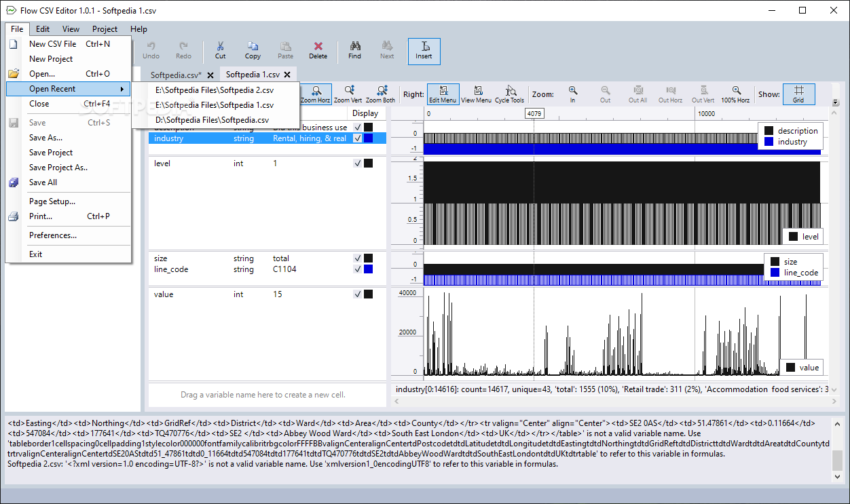Open Preferences... from File menu
The image size is (850, 504).
[68, 235]
